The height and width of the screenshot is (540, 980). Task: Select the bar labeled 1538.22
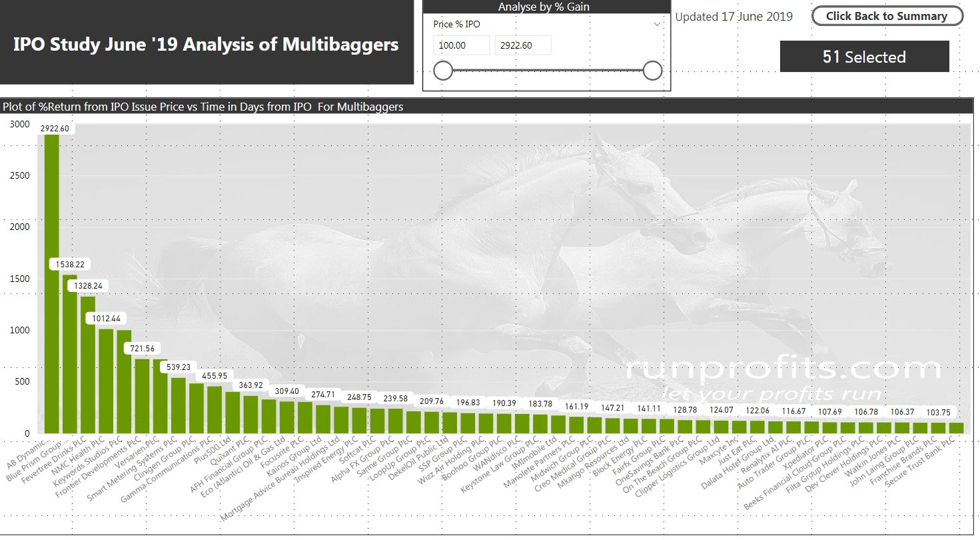point(70,353)
